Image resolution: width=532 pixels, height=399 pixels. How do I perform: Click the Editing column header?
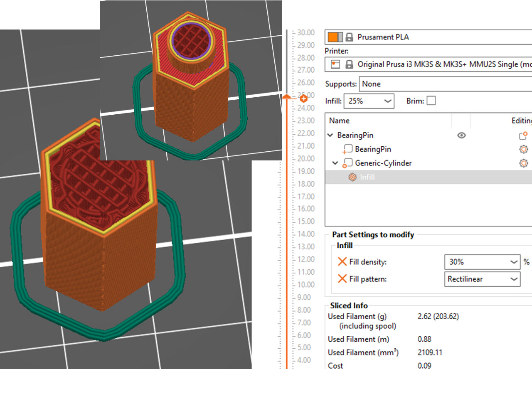[522, 121]
